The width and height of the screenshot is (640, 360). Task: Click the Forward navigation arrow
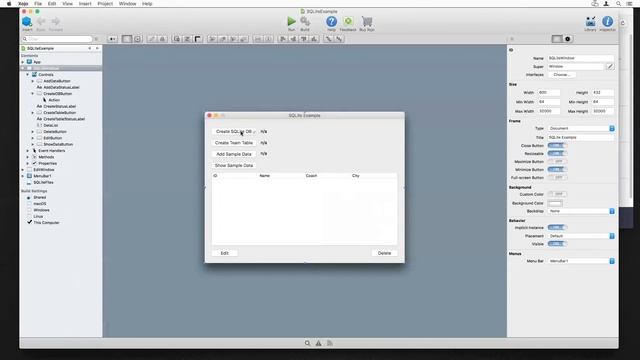[x=56, y=22]
